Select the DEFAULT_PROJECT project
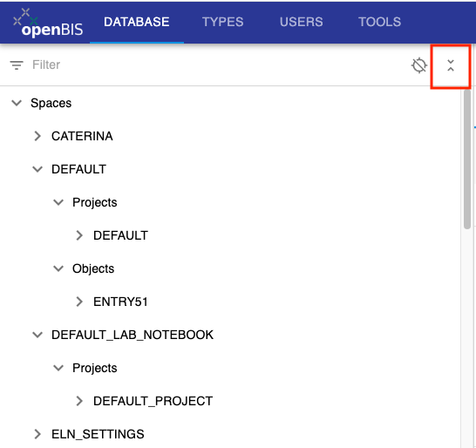Screen dimensions: 476x448 coord(153,401)
